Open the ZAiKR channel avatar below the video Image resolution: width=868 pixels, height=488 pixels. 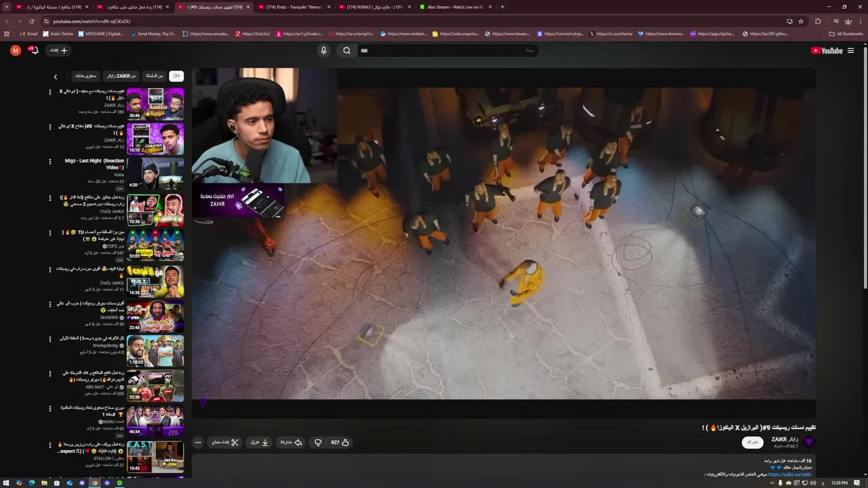coord(808,442)
